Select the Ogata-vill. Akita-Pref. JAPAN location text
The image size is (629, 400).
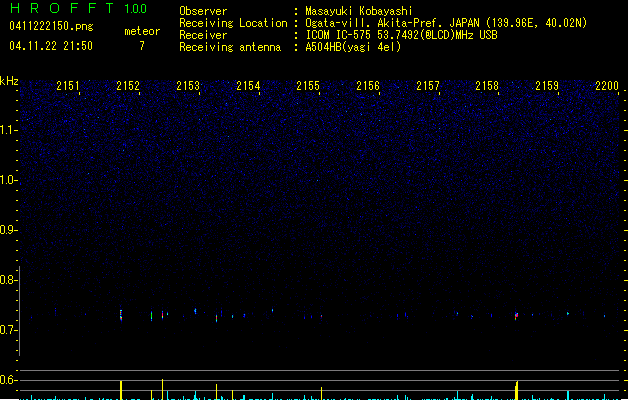446,23
